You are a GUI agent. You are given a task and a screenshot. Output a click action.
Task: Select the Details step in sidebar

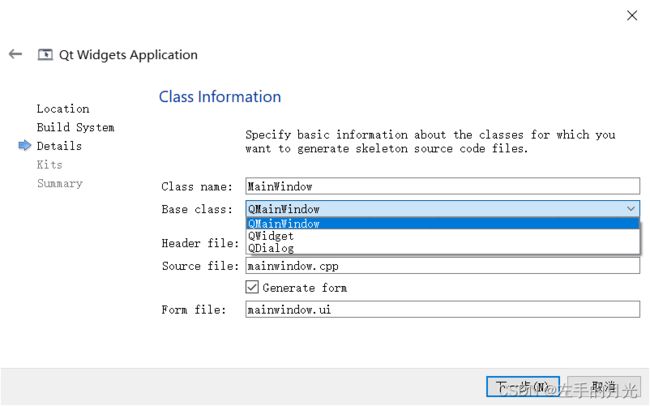59,146
